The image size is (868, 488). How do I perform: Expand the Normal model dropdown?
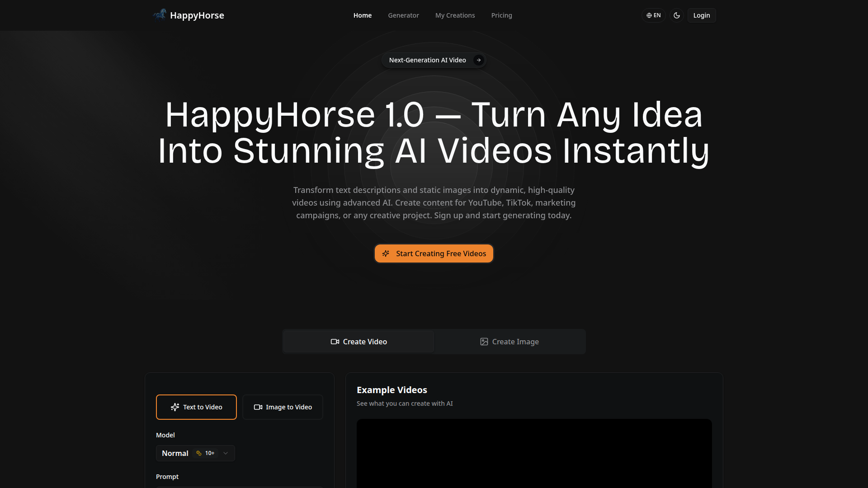pyautogui.click(x=176, y=453)
